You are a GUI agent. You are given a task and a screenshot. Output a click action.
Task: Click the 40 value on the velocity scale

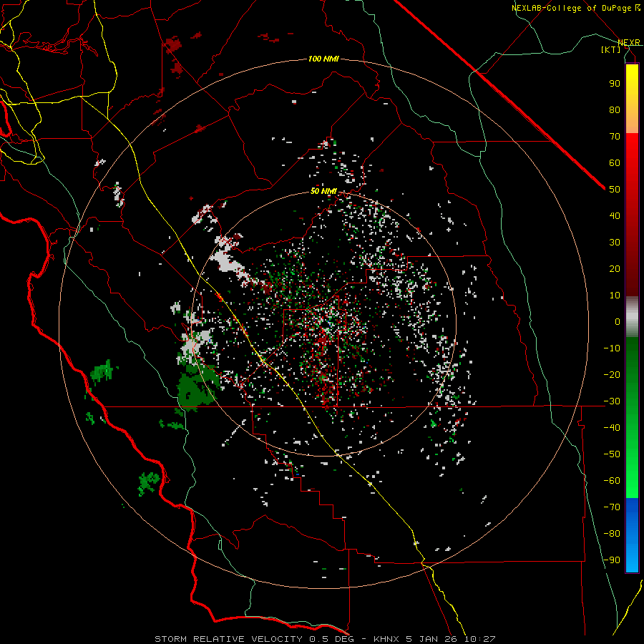(x=615, y=215)
